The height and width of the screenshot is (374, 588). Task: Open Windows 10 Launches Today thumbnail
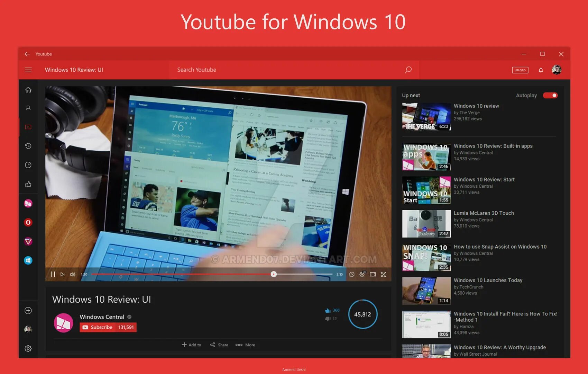point(426,291)
